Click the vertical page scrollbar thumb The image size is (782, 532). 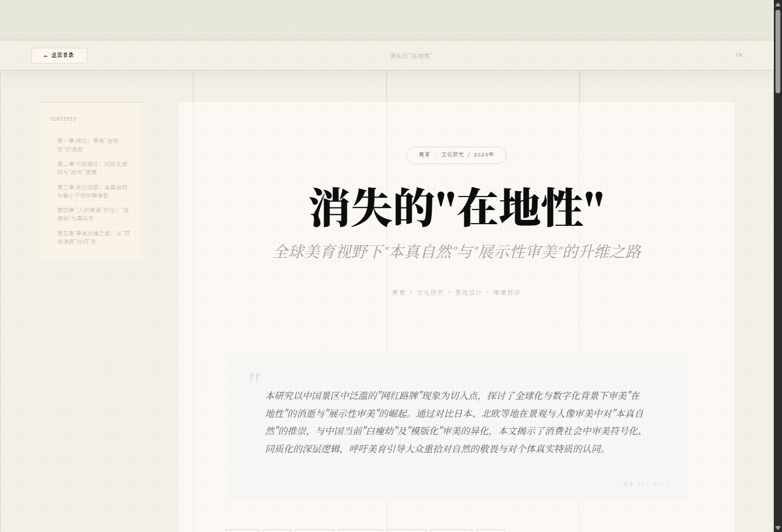pos(778,52)
